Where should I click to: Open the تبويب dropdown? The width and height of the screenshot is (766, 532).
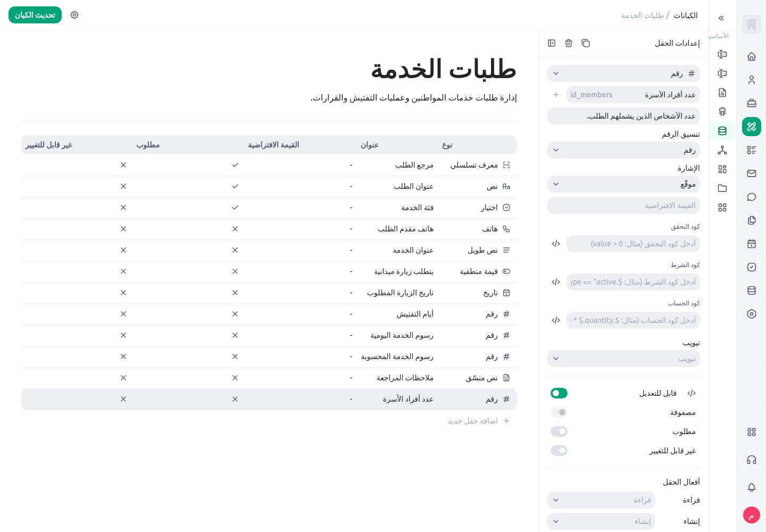click(623, 359)
